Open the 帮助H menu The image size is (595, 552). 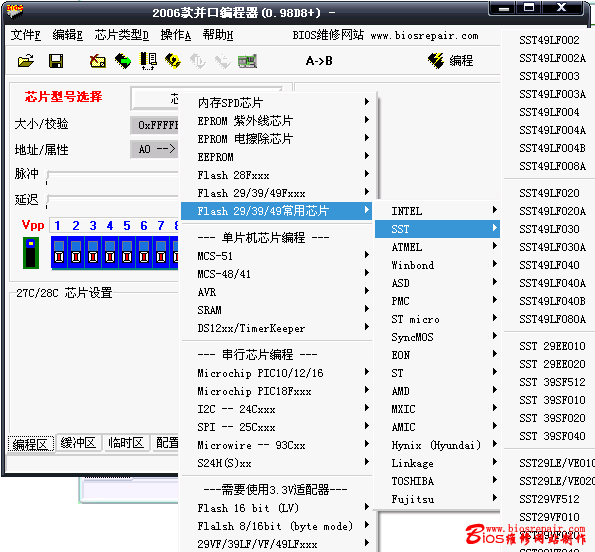coord(217,35)
